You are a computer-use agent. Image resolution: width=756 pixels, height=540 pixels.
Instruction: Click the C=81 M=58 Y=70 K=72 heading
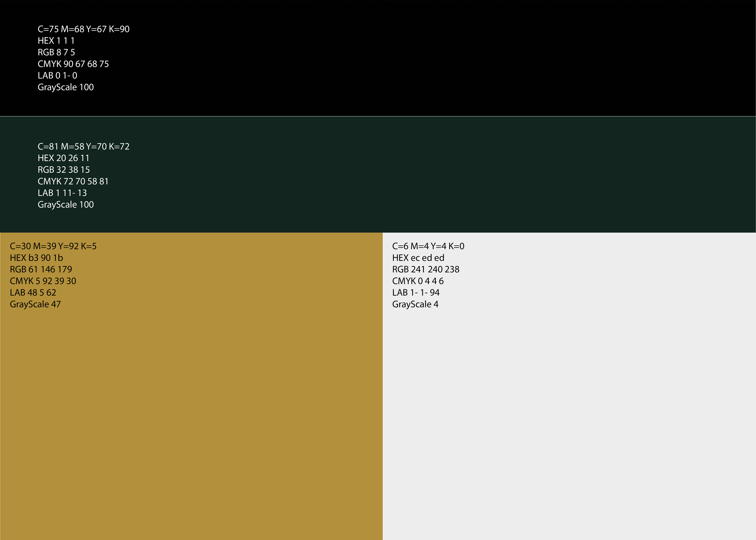[x=83, y=147]
